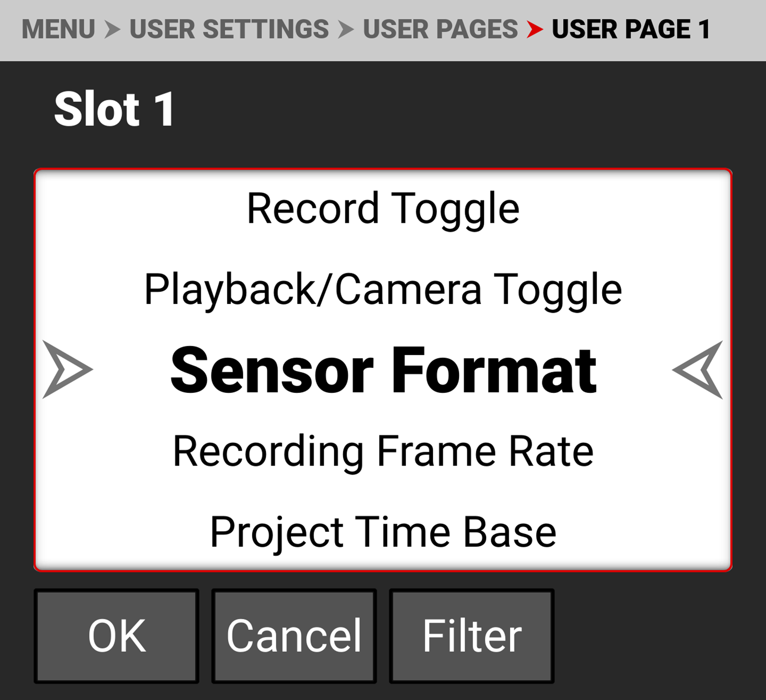Select Project Time Base in the list
This screenshot has width=766, height=700.
(383, 532)
